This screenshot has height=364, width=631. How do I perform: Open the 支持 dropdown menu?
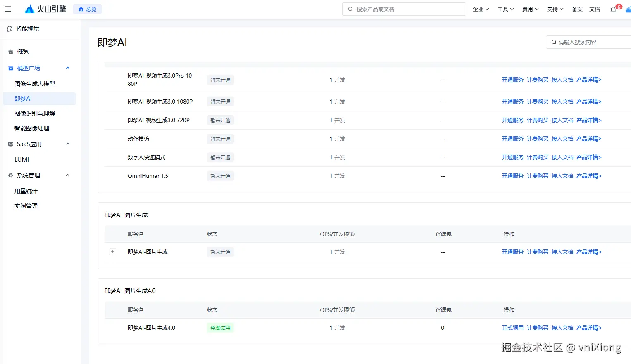[x=555, y=9]
